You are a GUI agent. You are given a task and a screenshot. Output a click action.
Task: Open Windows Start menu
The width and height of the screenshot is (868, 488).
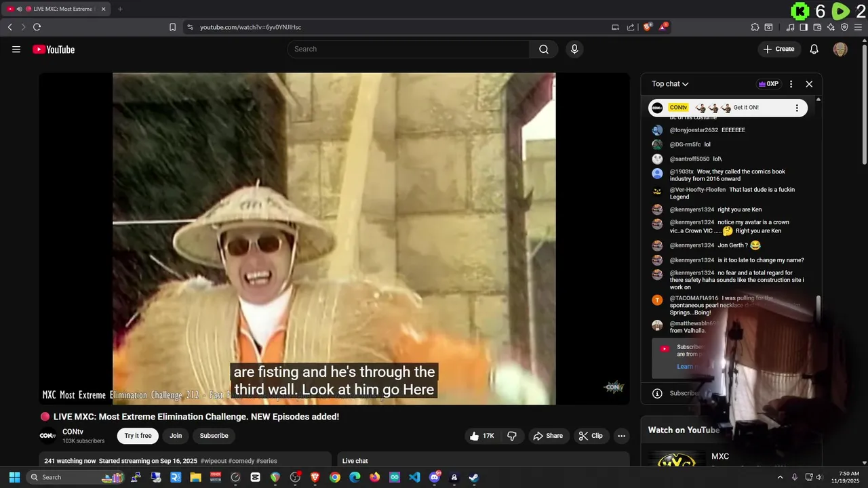(x=14, y=477)
